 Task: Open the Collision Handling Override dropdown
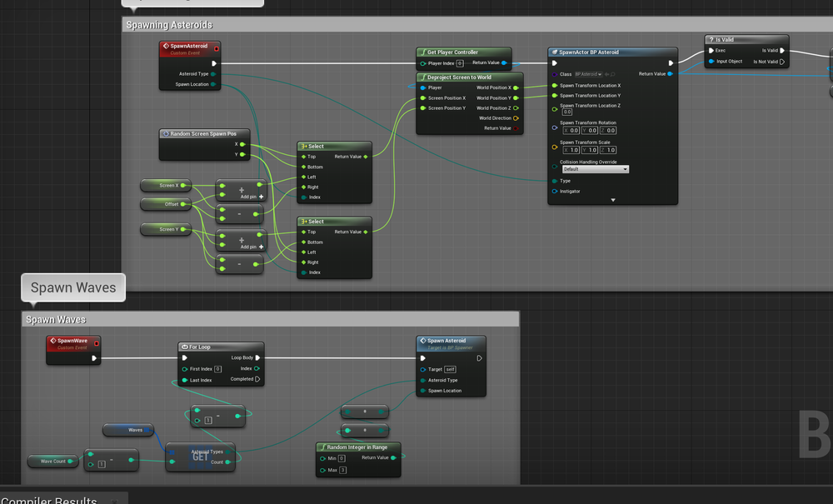(596, 169)
